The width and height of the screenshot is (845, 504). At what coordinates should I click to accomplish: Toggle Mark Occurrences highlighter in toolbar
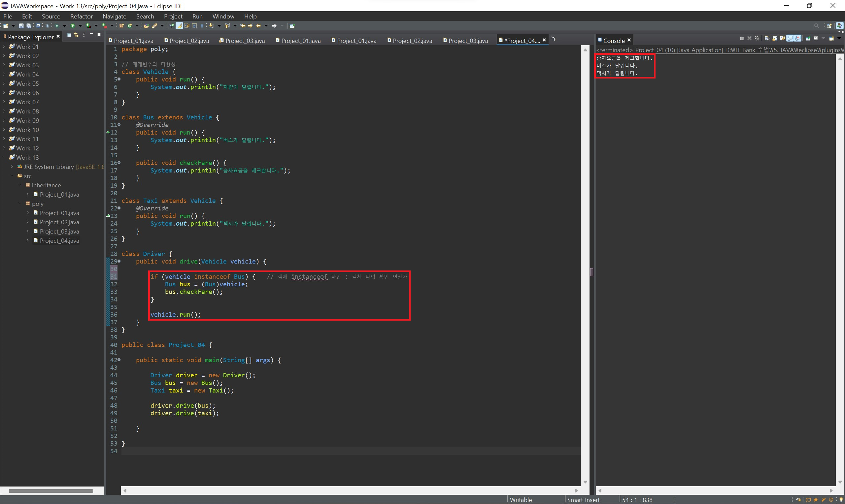pos(179,26)
